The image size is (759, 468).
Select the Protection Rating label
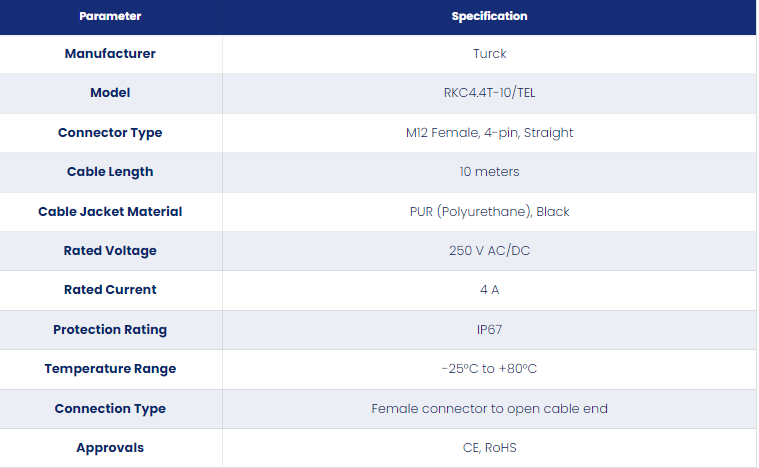click(110, 330)
